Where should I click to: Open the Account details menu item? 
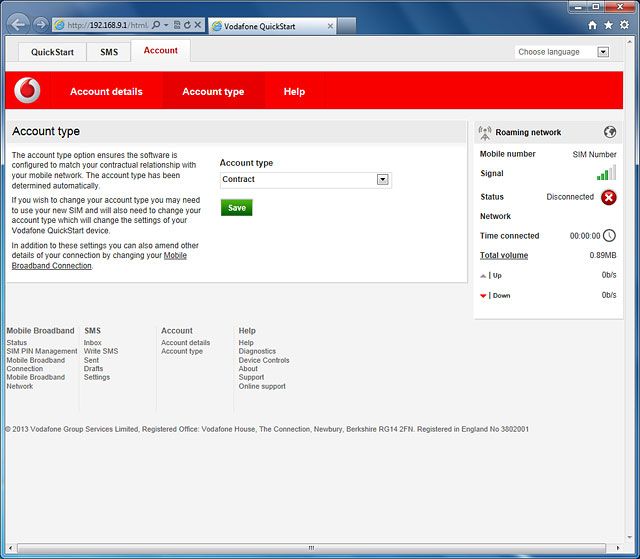[106, 91]
